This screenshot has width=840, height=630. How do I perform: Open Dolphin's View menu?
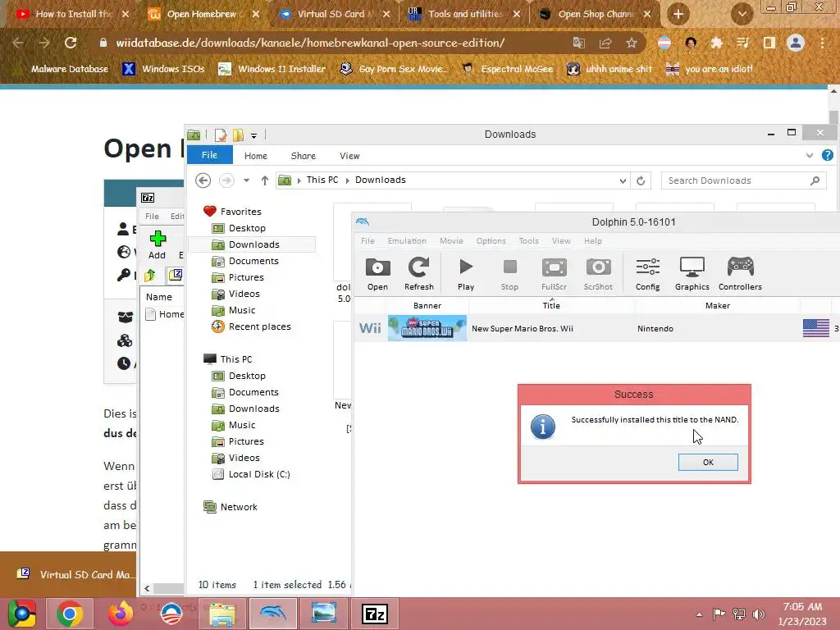click(561, 241)
